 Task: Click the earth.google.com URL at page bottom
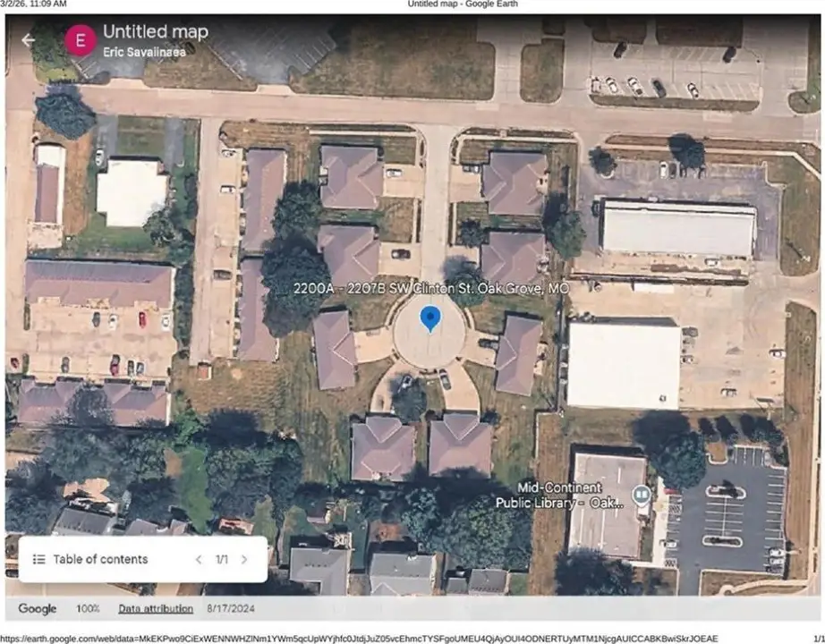pyautogui.click(x=358, y=639)
